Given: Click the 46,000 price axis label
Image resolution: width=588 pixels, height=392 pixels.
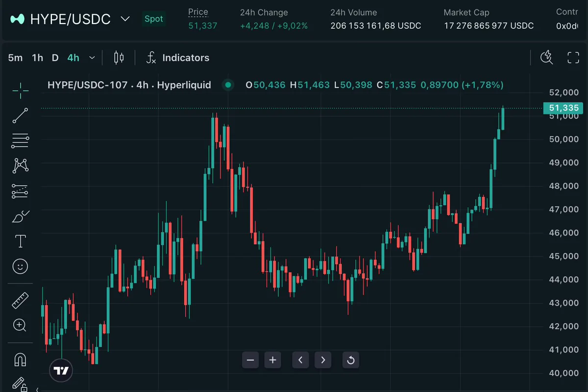Looking at the screenshot, I should (x=563, y=233).
